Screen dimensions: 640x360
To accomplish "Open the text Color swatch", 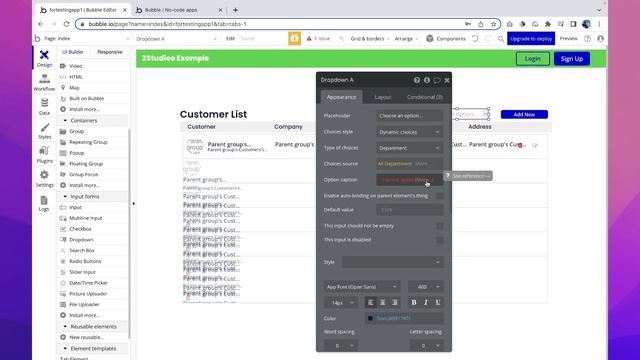I will point(370,318).
